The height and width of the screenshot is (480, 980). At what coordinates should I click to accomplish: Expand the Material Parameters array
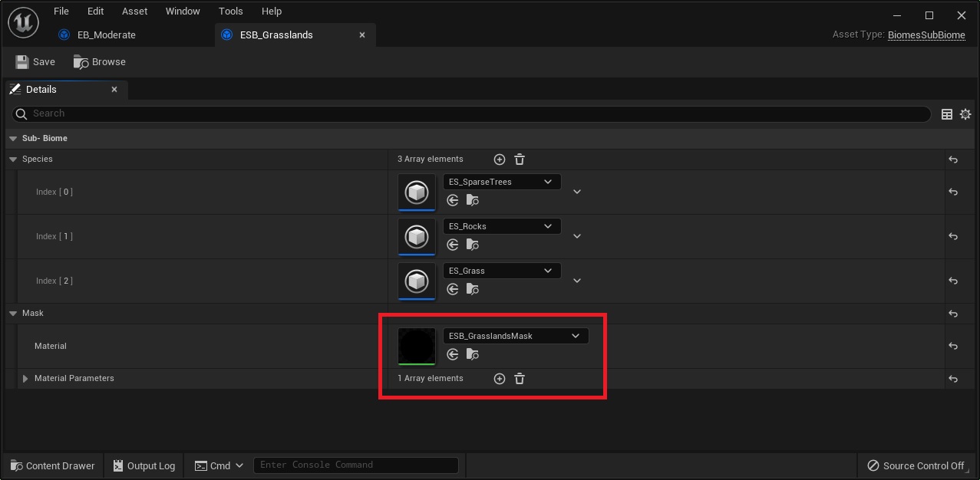click(x=25, y=379)
